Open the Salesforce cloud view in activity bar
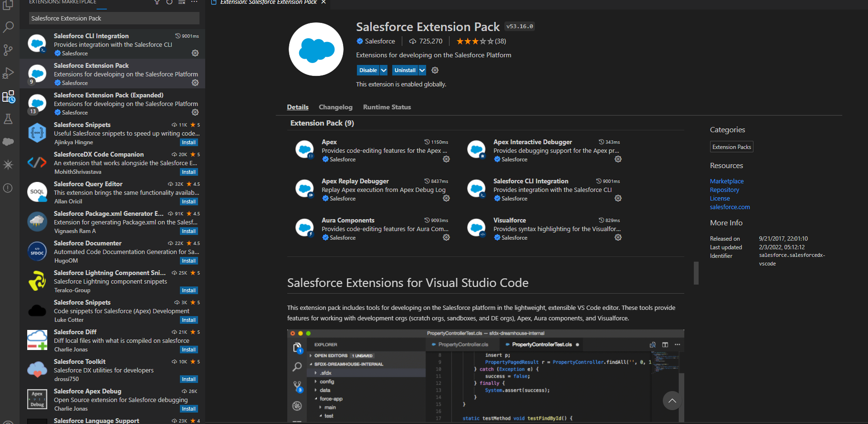 coord(8,142)
